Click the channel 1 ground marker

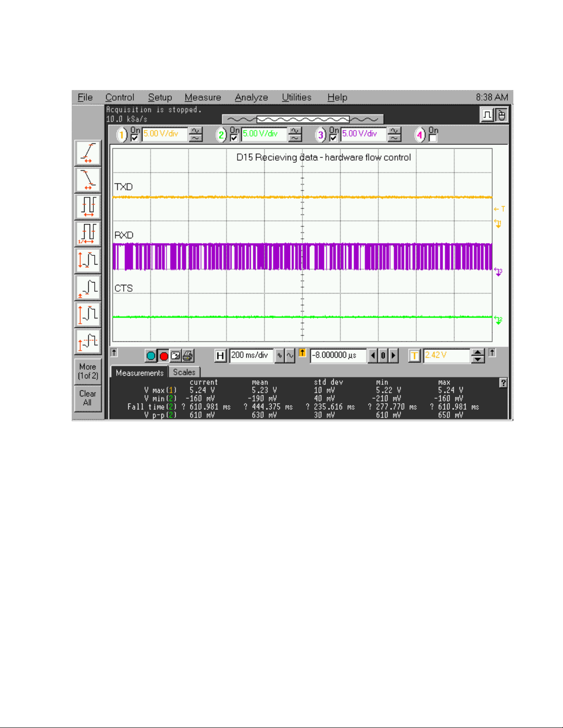click(498, 224)
